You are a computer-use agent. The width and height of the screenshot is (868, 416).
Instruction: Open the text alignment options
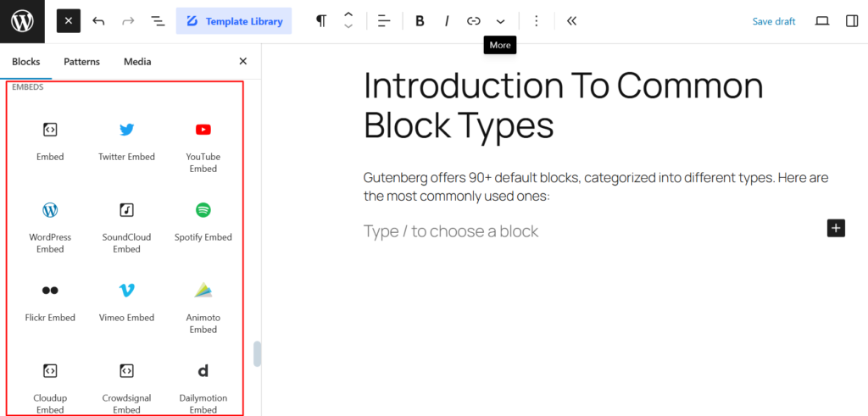click(x=384, y=21)
